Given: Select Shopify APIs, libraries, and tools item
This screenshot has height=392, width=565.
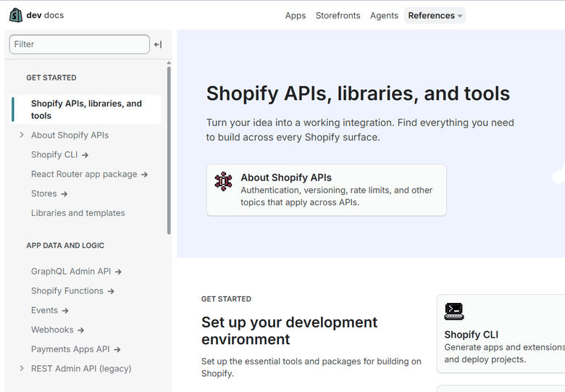Looking at the screenshot, I should click(85, 109).
